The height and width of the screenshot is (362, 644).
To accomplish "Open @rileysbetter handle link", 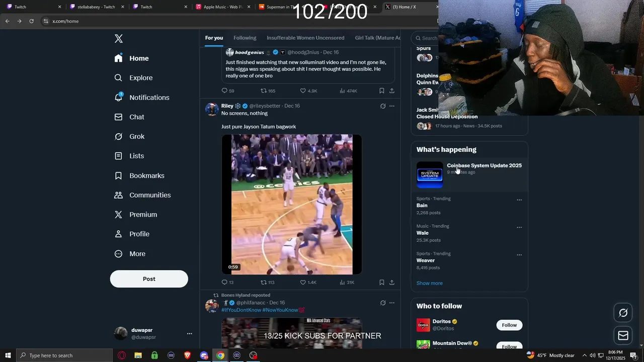I will click(265, 106).
